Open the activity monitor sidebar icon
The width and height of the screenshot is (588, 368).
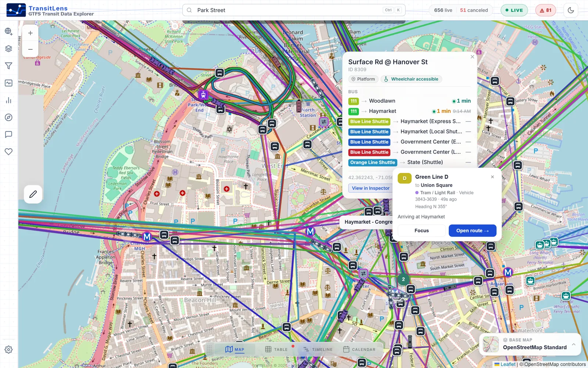(x=8, y=83)
